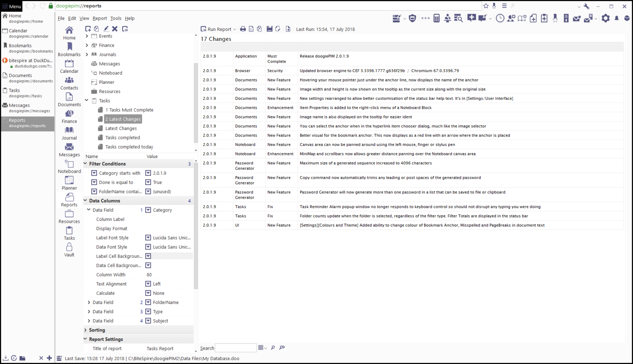Collapse the Data Columns section
The image size is (633, 364).
[86, 201]
